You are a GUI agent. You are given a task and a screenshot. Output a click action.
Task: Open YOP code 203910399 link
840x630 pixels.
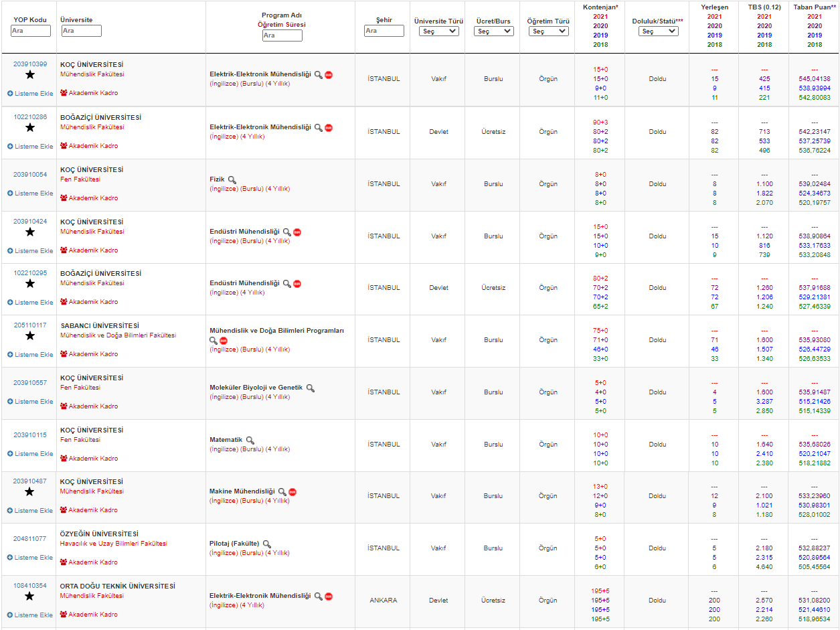click(30, 64)
